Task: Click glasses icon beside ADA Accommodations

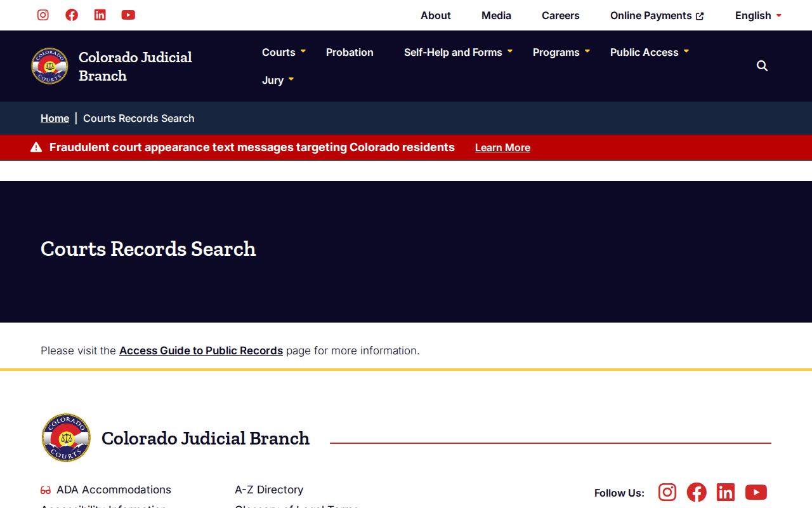Action: pyautogui.click(x=46, y=490)
